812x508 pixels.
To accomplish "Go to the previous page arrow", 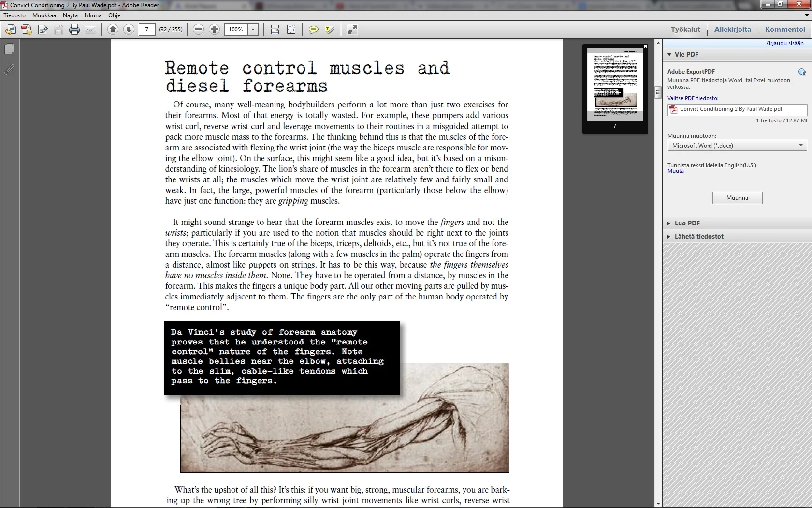I will (x=113, y=30).
